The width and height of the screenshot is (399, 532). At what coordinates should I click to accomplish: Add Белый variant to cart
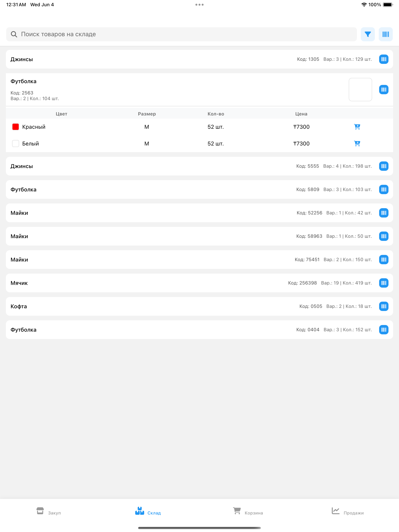(x=357, y=144)
